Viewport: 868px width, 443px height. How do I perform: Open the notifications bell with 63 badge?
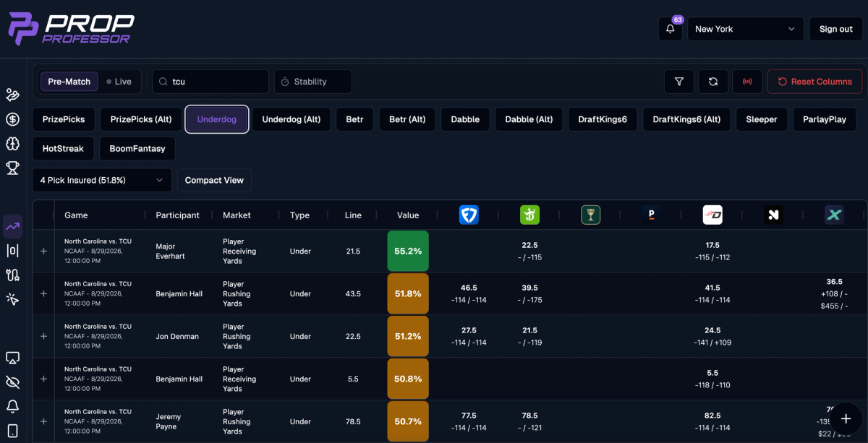[671, 29]
